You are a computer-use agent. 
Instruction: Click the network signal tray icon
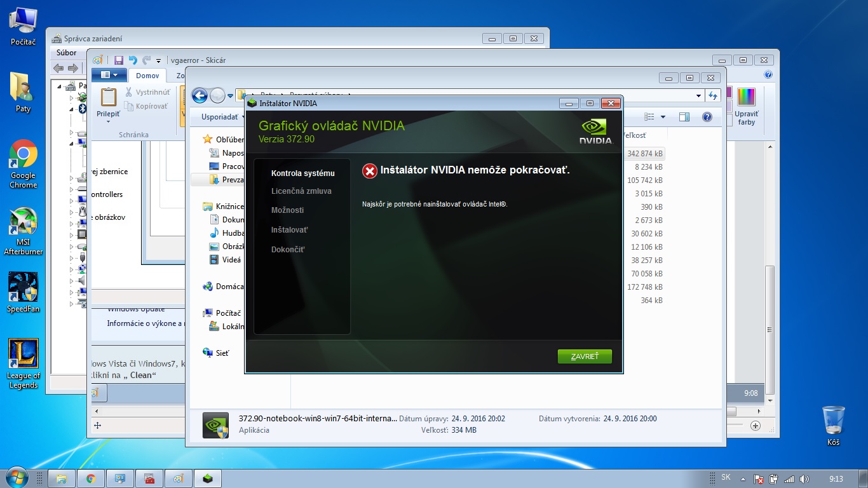click(789, 479)
